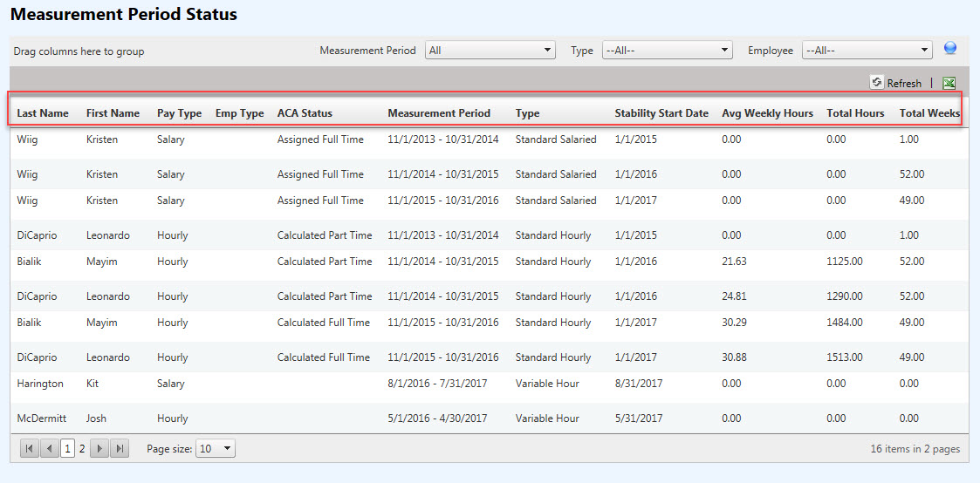Sort by Stability Start Date column header

pyautogui.click(x=661, y=113)
